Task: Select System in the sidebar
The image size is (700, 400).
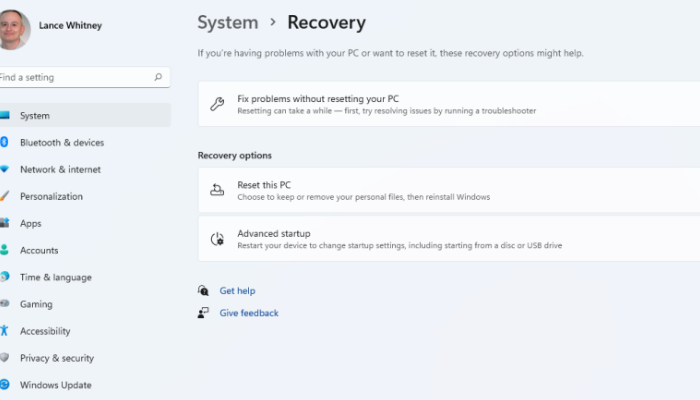Action: click(85, 115)
